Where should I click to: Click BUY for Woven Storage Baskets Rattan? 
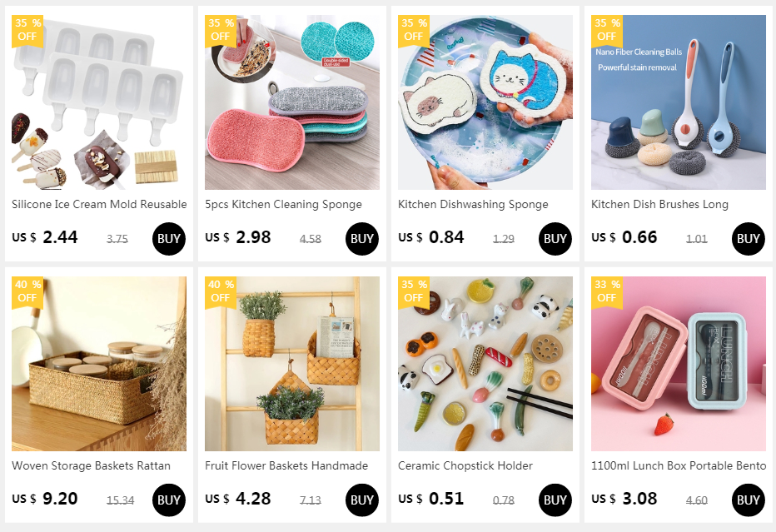[169, 500]
